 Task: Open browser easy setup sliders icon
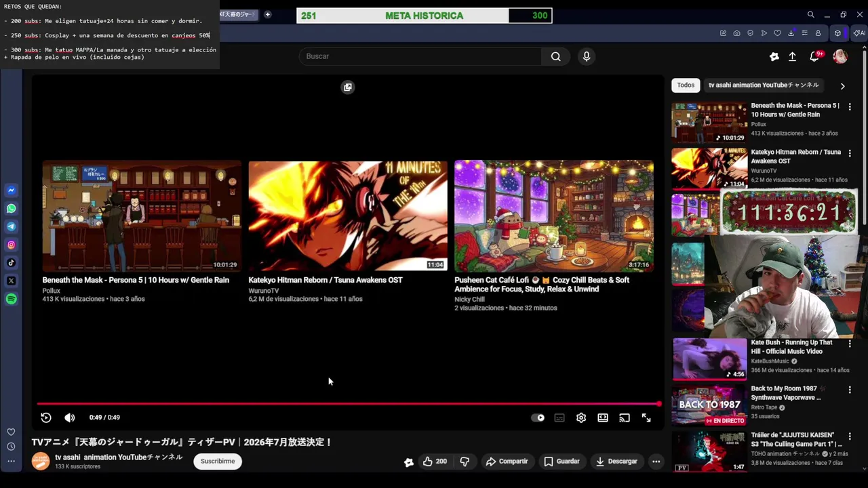[804, 33]
